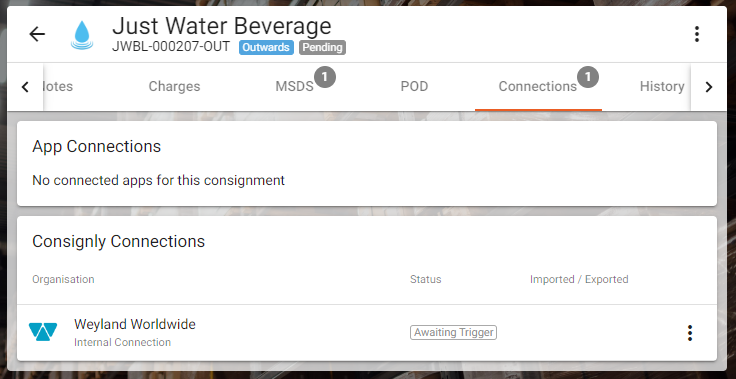Go back using the left arrow icon
The height and width of the screenshot is (379, 736).
click(37, 34)
